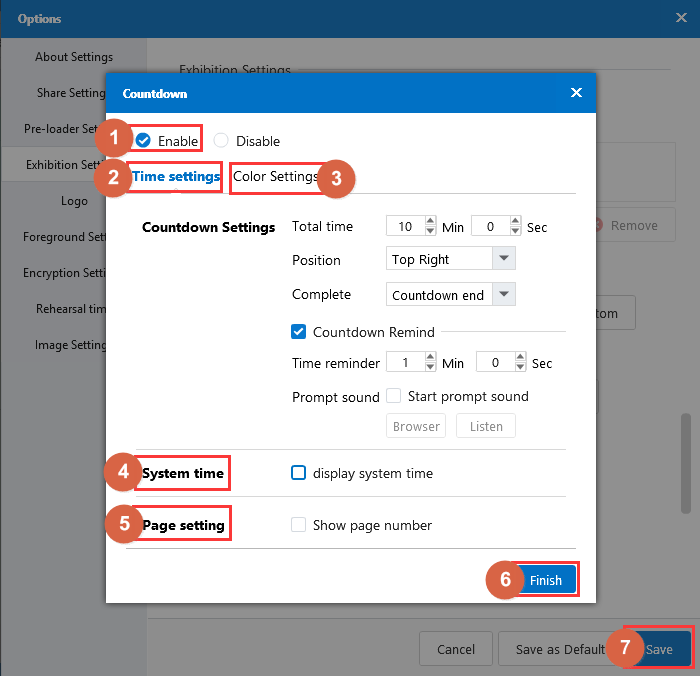This screenshot has height=676, width=700.
Task: Open the Color Settings tab
Action: click(275, 176)
